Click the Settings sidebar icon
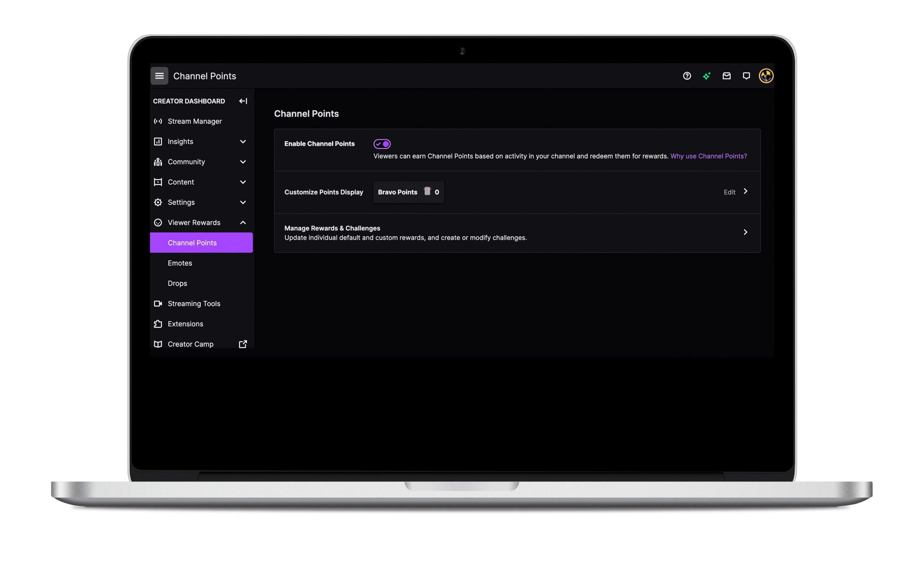The image size is (924, 577). (158, 202)
